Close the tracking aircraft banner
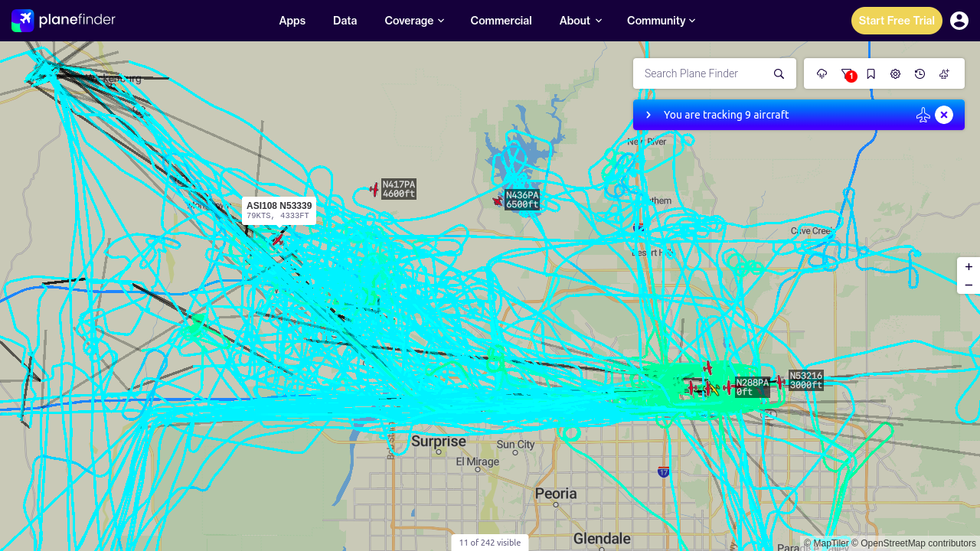Image resolution: width=980 pixels, height=551 pixels. pyautogui.click(x=944, y=115)
